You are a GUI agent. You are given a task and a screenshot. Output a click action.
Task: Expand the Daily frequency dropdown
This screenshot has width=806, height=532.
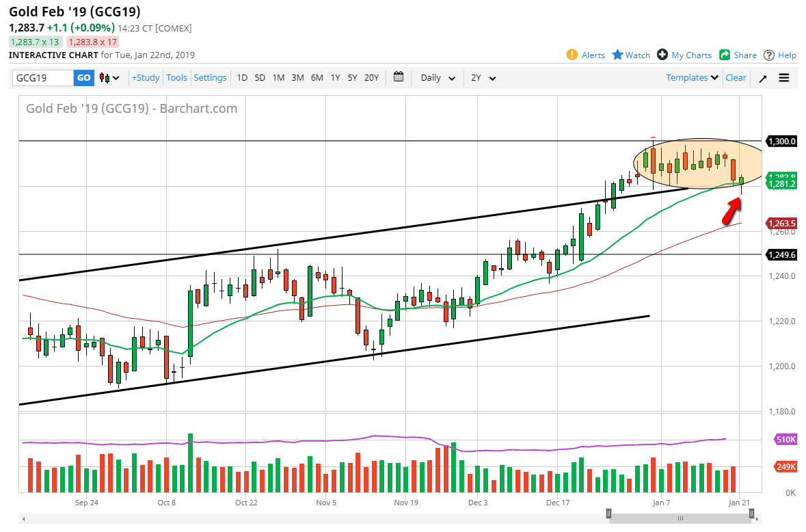coord(438,78)
